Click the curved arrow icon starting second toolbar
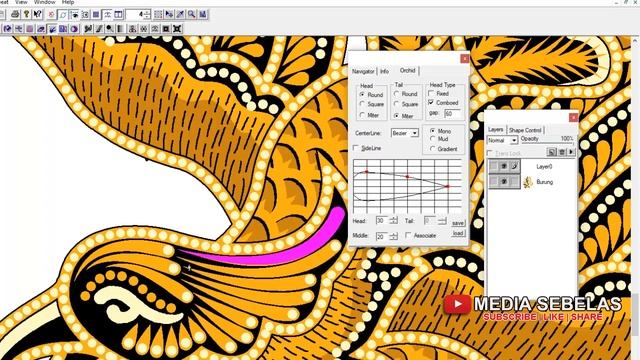This screenshot has height=360, width=640. tap(7, 29)
